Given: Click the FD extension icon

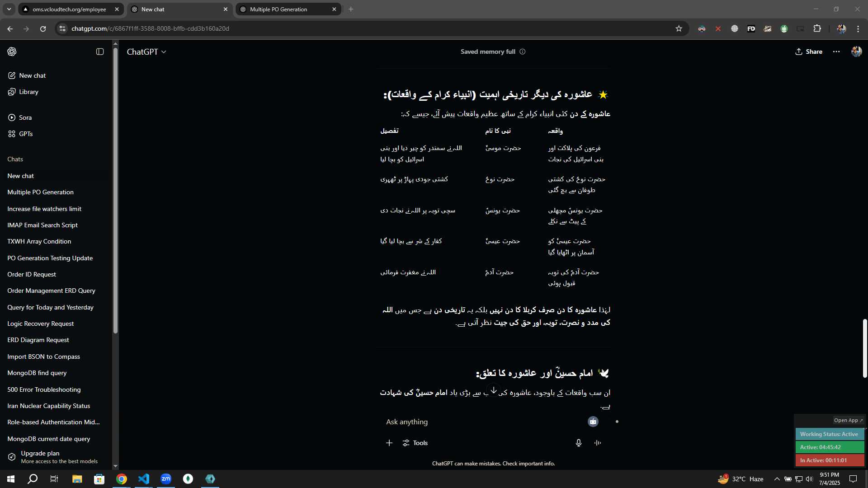Looking at the screenshot, I should [x=751, y=28].
